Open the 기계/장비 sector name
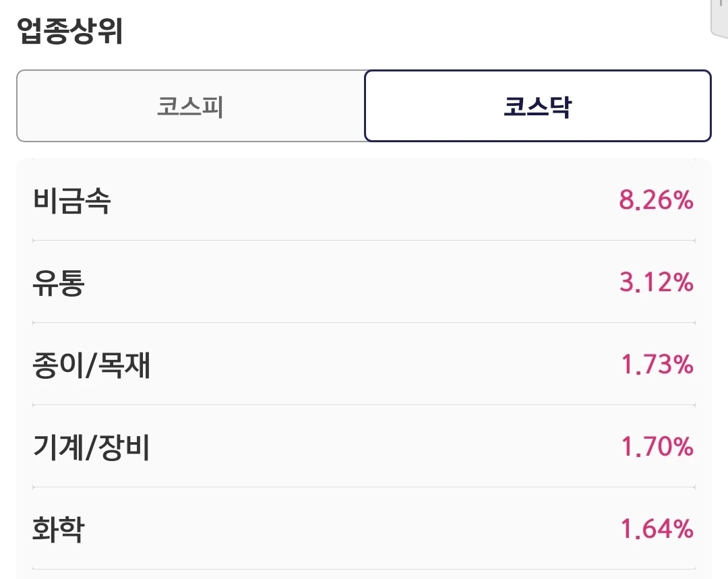Image resolution: width=728 pixels, height=579 pixels. point(92,447)
